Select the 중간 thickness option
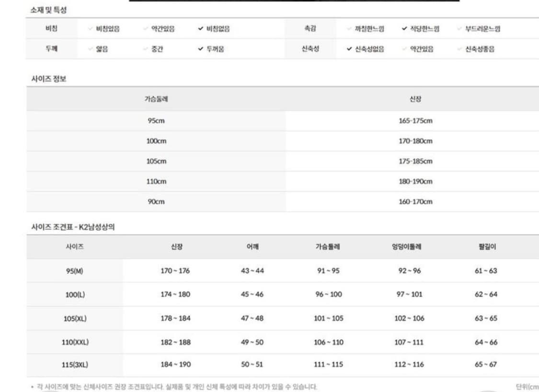This screenshot has height=392, width=539. [153, 49]
